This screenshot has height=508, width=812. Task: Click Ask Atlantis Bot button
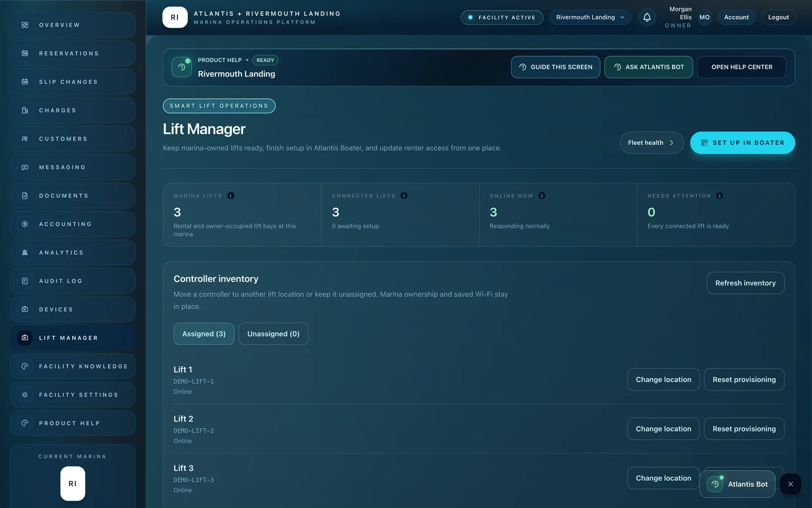coord(648,67)
